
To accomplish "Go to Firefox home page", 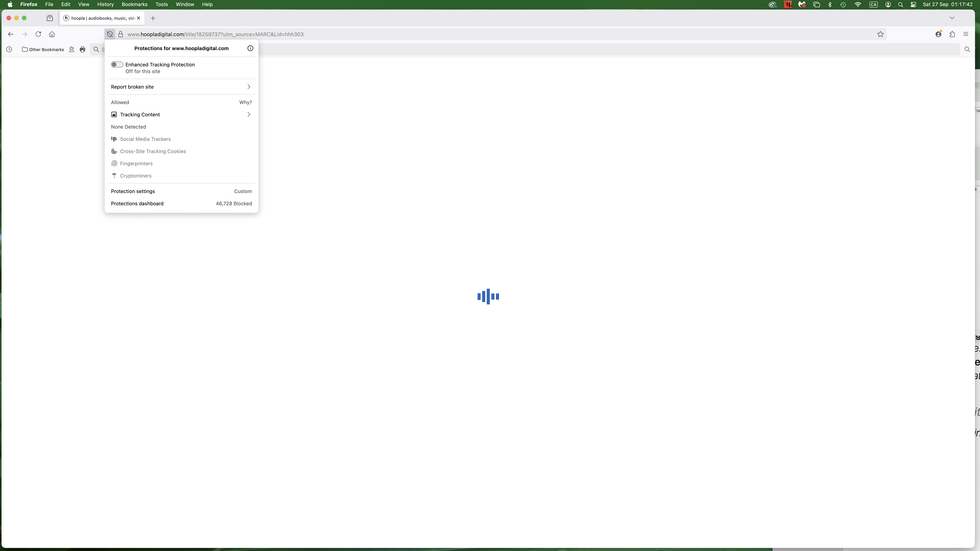I will pos(52,34).
